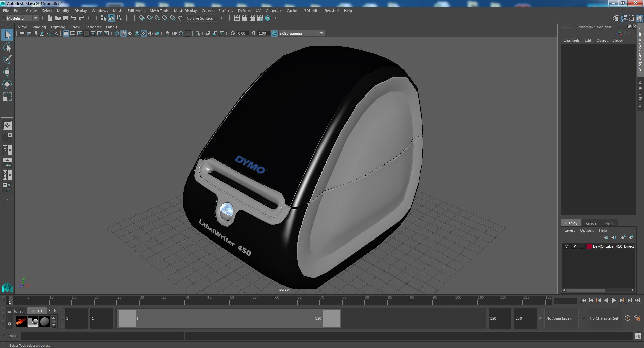Toggle Snap to curves
This screenshot has height=348, width=644.
[150, 18]
